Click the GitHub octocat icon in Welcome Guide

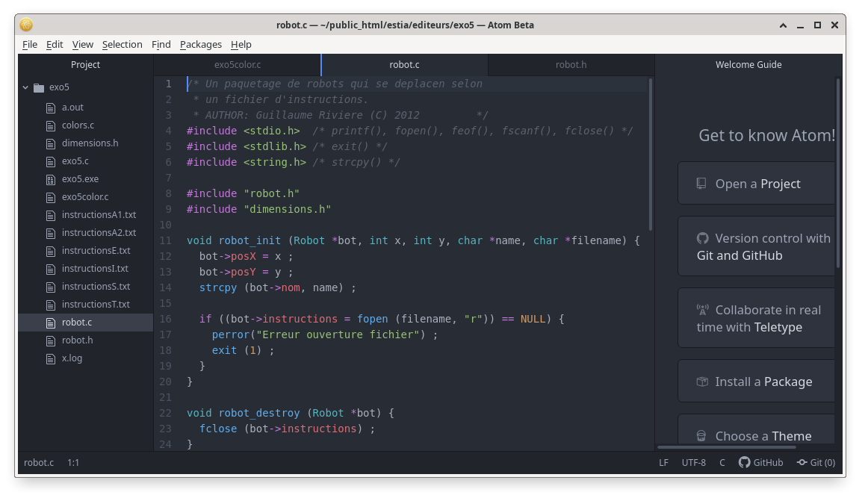click(702, 238)
